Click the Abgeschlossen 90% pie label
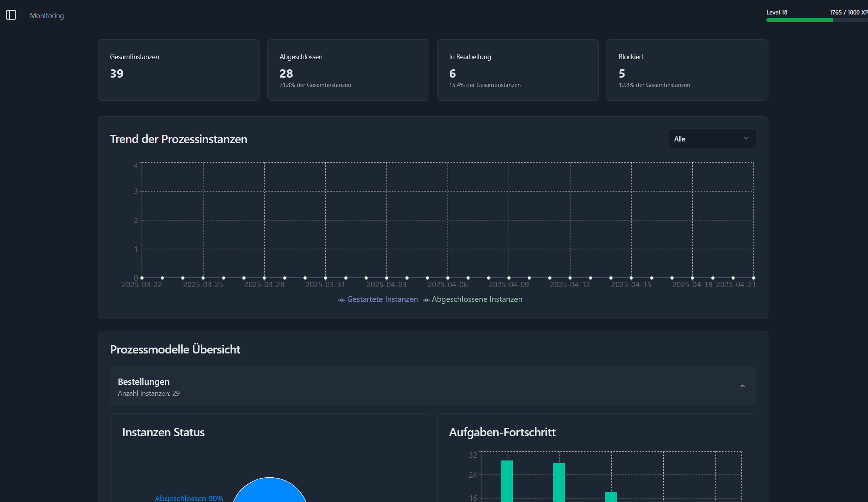 (189, 497)
